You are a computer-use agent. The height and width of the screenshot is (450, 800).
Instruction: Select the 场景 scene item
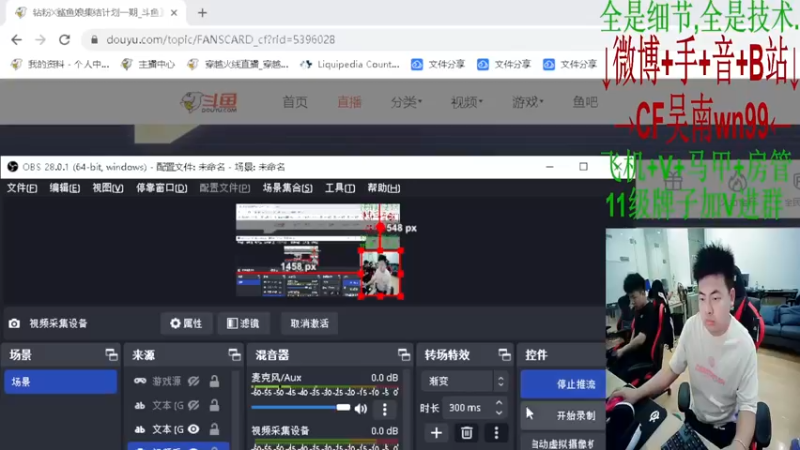click(61, 382)
